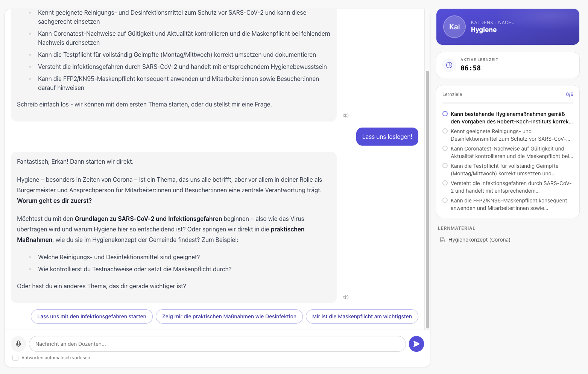Open the Hygienekonzept (Corona) learning material
This screenshot has height=374, width=588.
479,239
